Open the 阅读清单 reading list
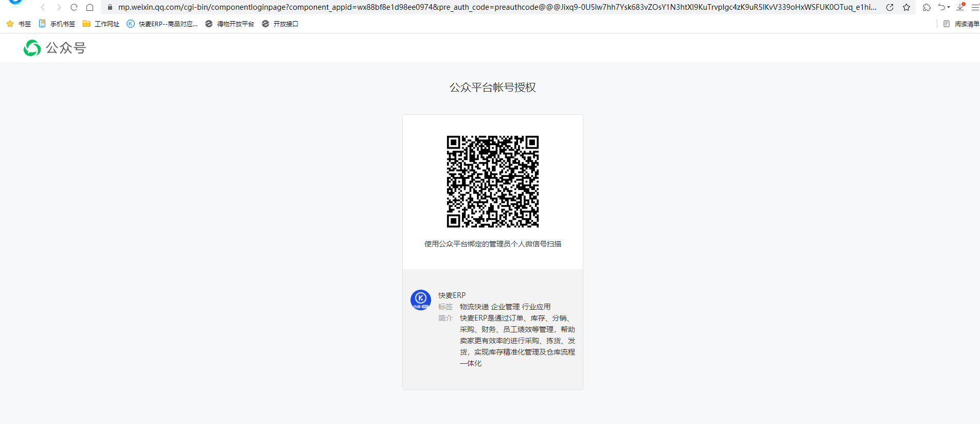The image size is (980, 424). 961,24
